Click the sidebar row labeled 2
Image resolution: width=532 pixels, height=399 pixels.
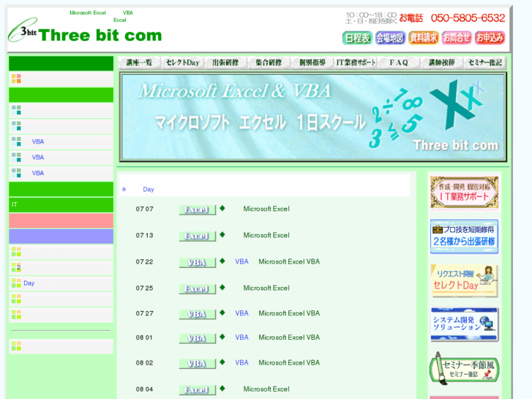[x=61, y=267]
